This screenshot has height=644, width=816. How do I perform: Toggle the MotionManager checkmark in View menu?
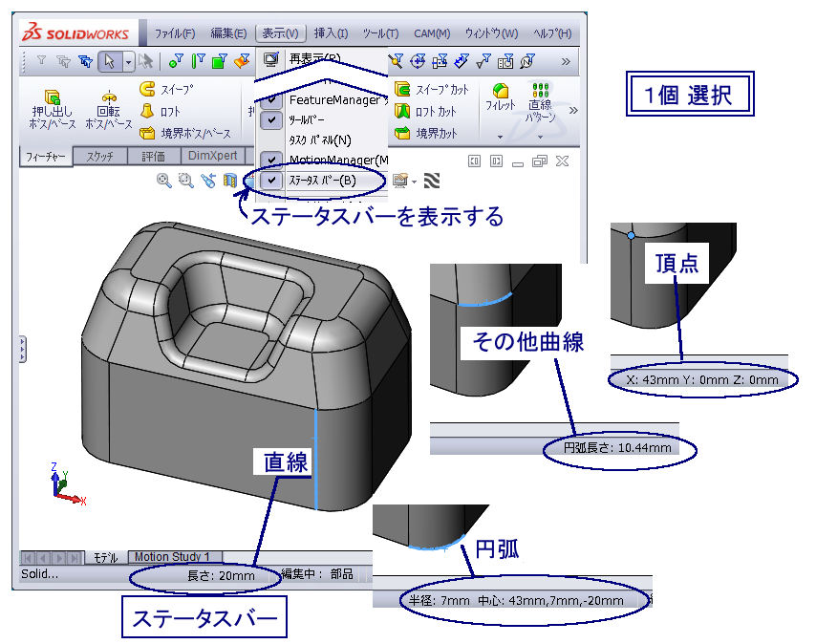point(271,160)
